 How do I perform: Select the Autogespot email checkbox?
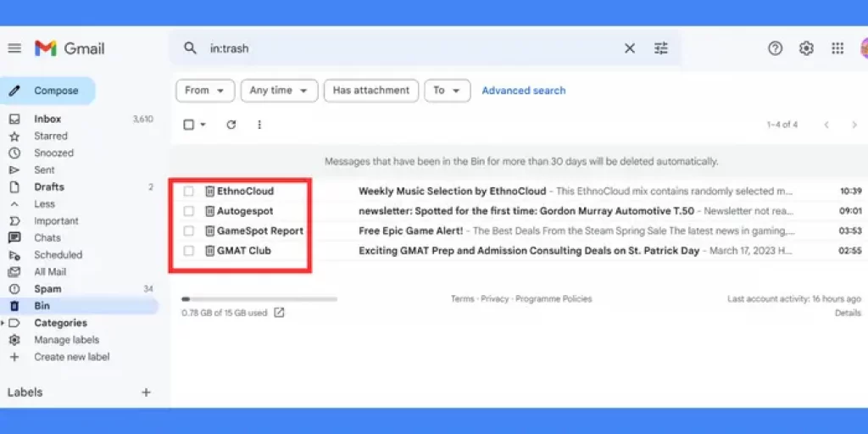pos(189,211)
